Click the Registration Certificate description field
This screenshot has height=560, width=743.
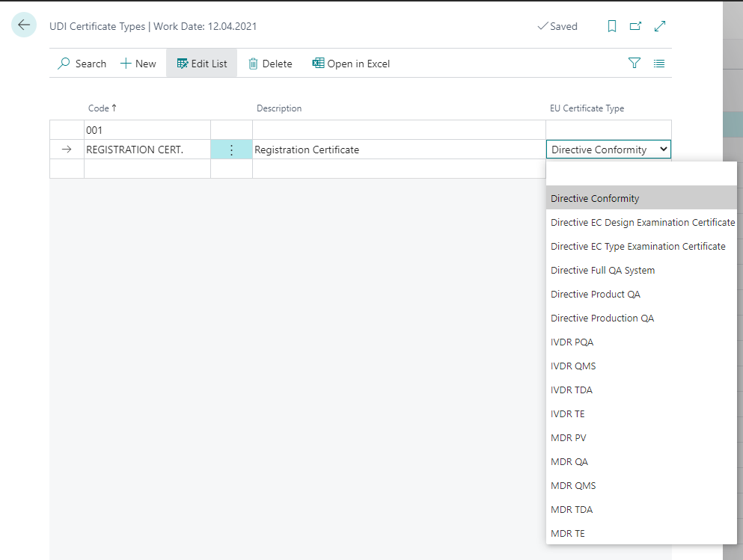(x=398, y=150)
